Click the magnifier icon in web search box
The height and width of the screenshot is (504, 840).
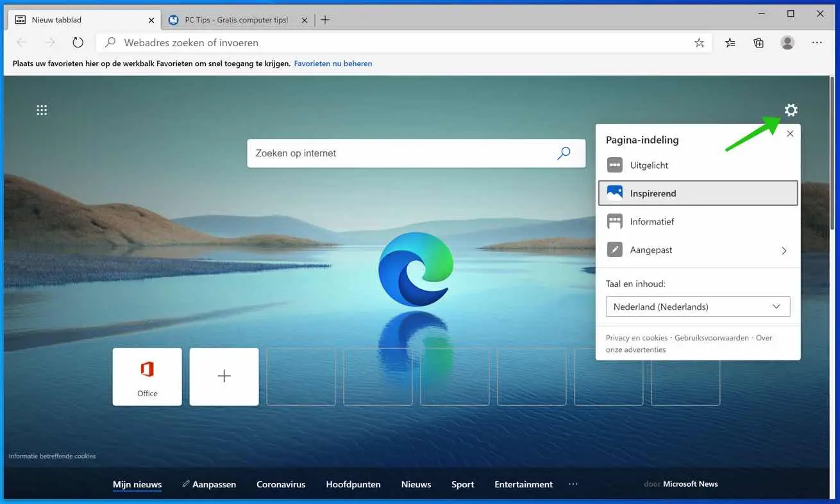[564, 153]
